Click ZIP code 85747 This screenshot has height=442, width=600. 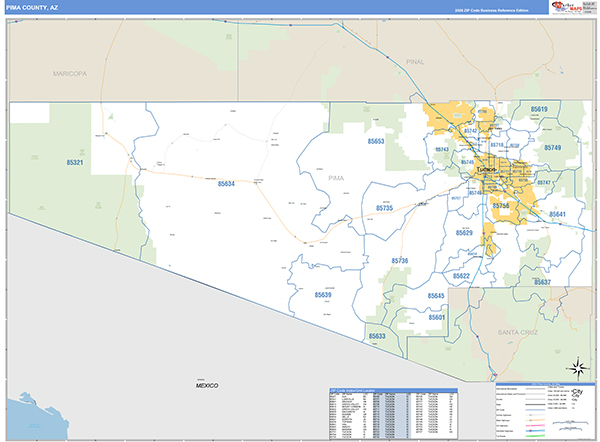[543, 183]
